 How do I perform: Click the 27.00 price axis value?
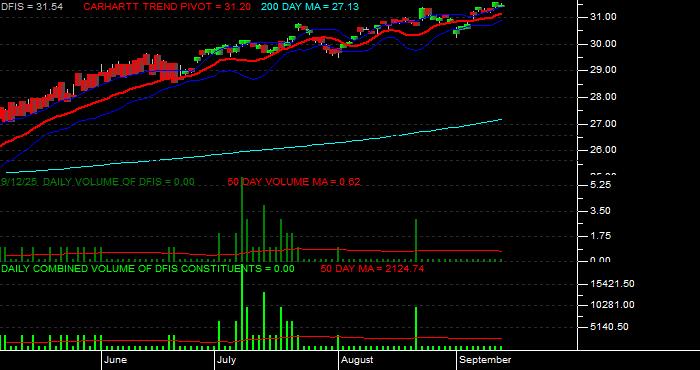tap(604, 124)
